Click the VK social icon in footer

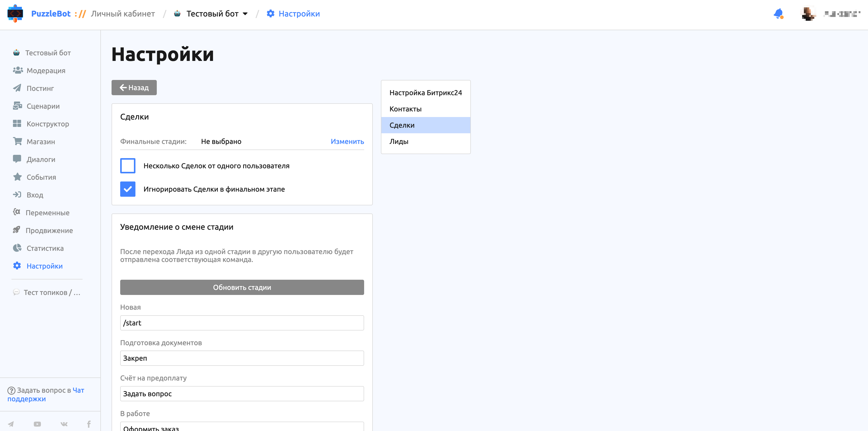(x=64, y=424)
